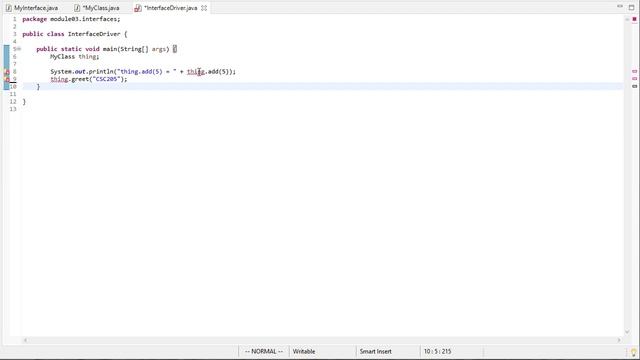Click the error marker on line 8
Viewport: 640px width, 360px height.
click(x=7, y=71)
